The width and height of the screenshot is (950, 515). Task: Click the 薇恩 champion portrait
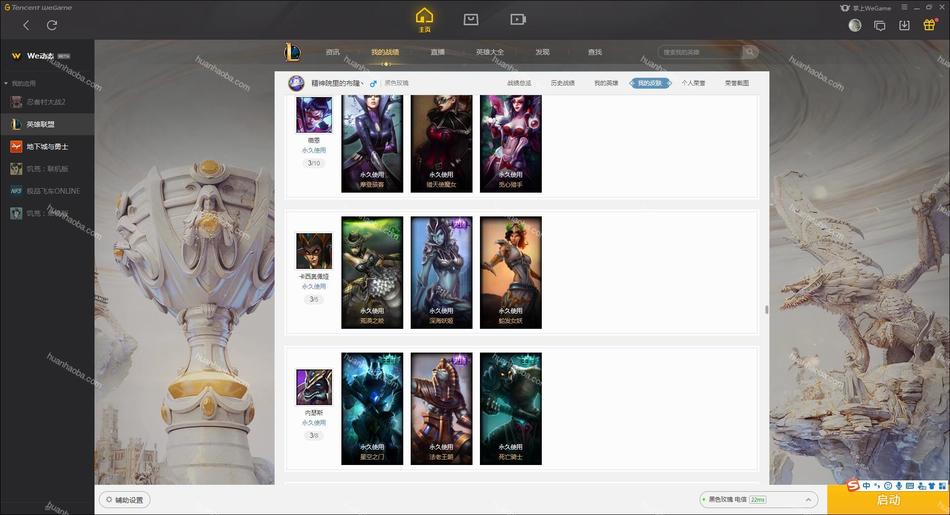click(x=314, y=114)
